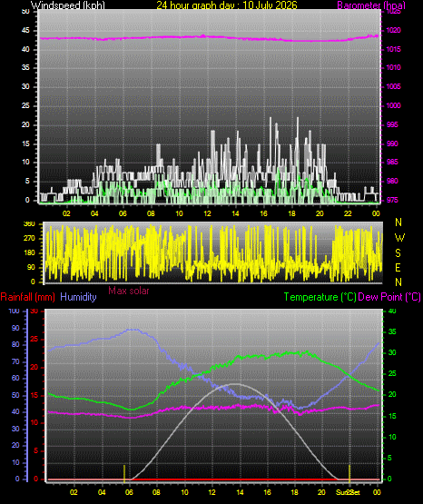The height and width of the screenshot is (504, 423).
Task: Click humidity value 100 on blue axis
Action: click(x=14, y=311)
